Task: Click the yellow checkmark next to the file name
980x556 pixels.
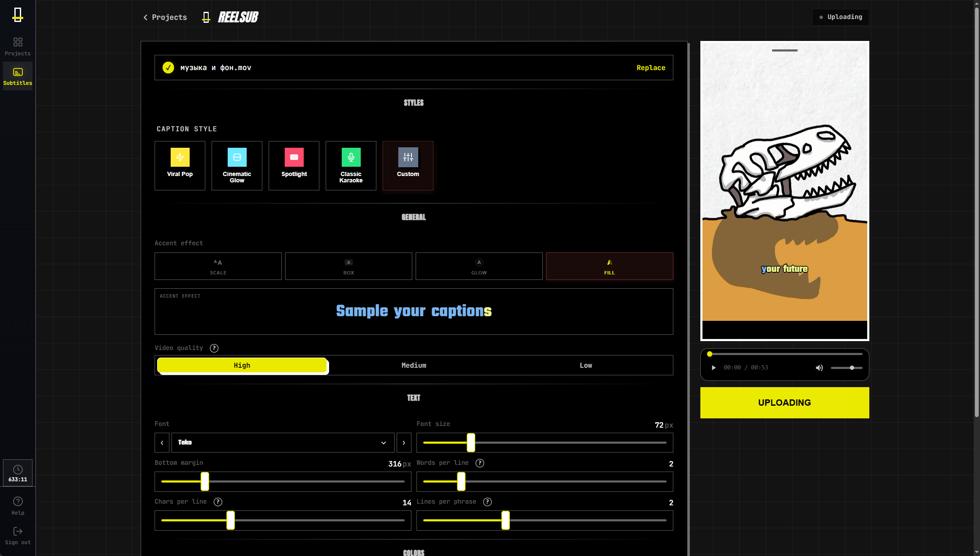Action: point(168,68)
